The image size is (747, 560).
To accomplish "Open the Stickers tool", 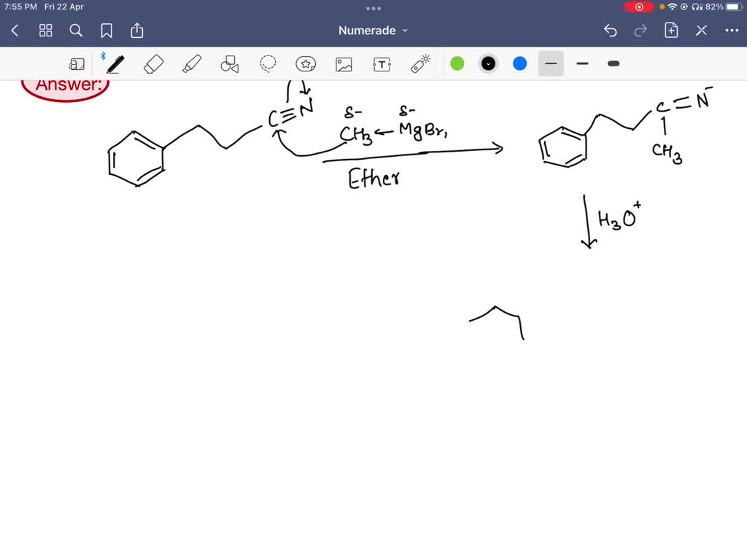I will tap(306, 63).
